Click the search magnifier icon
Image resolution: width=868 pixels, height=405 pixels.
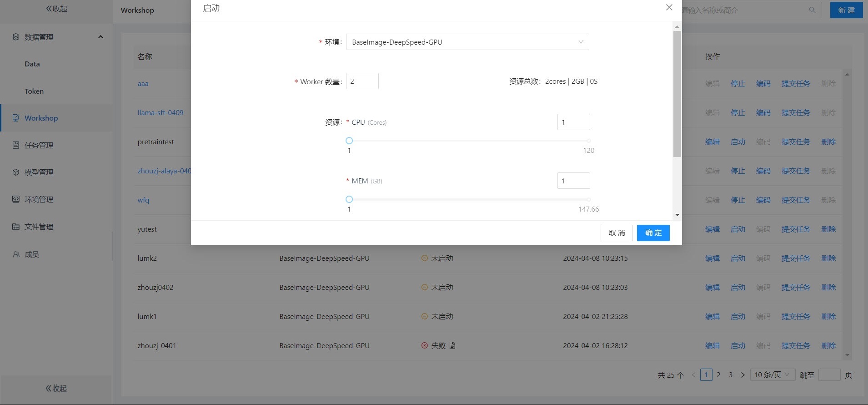click(x=812, y=10)
